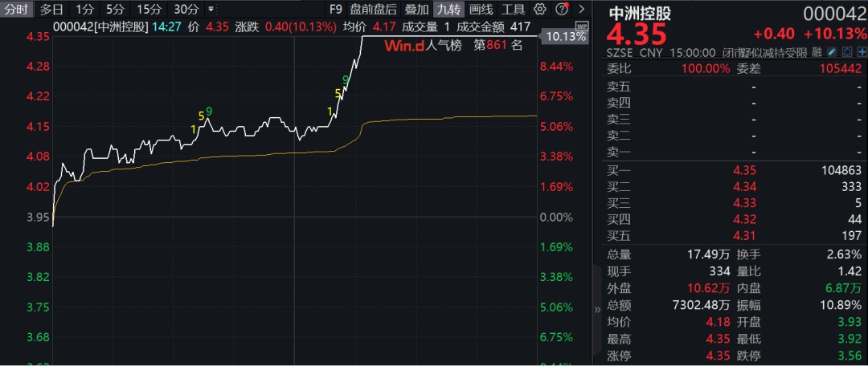Click the 买一 bid price 4.35
868x366 pixels.
(745, 170)
